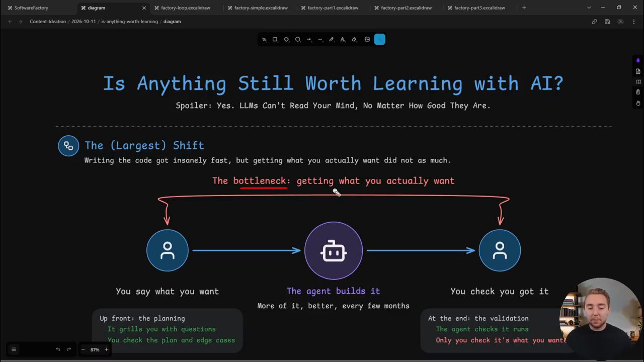Open a new tab with plus button

[524, 8]
